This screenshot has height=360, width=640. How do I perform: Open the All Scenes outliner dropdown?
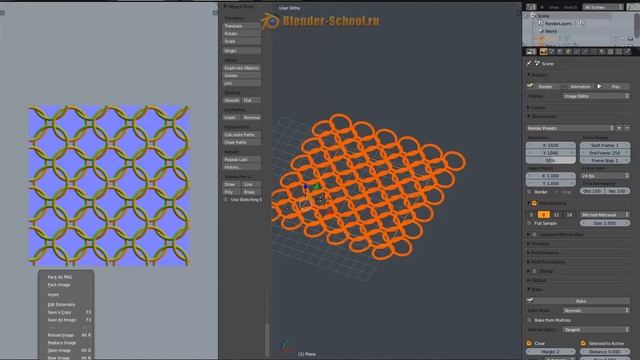[604, 7]
